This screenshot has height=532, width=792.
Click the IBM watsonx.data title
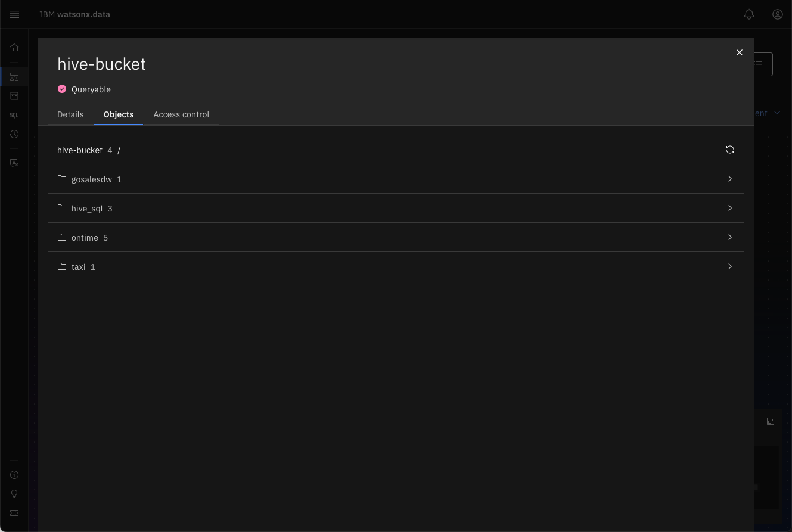(74, 14)
